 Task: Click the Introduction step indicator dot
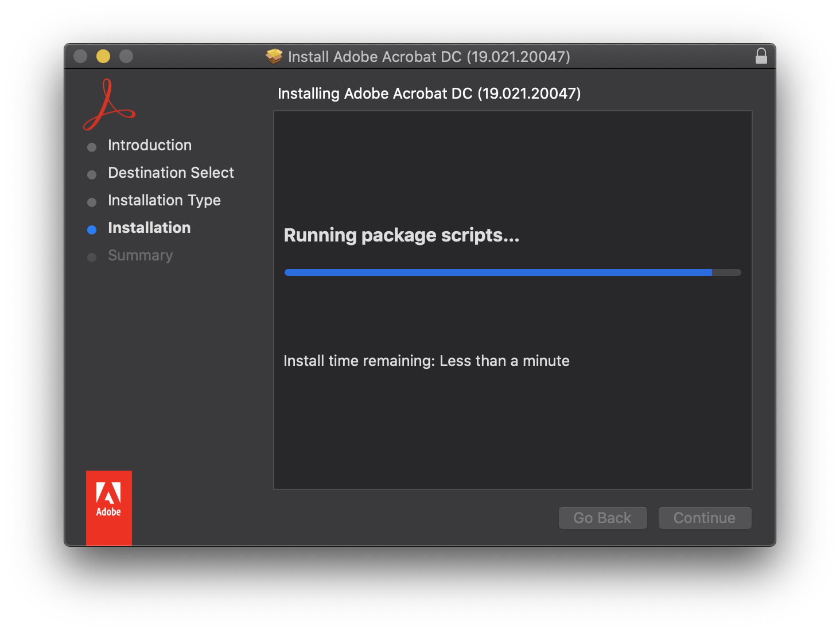coord(92,147)
